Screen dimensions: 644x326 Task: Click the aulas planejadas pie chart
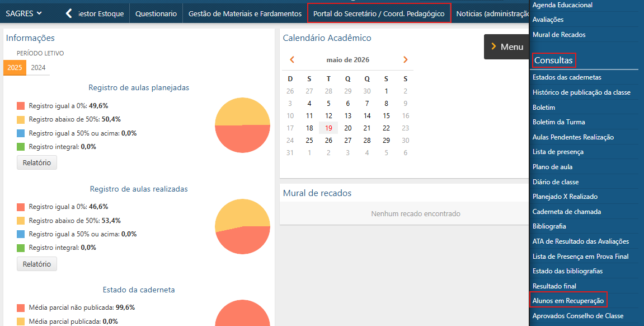(x=242, y=125)
